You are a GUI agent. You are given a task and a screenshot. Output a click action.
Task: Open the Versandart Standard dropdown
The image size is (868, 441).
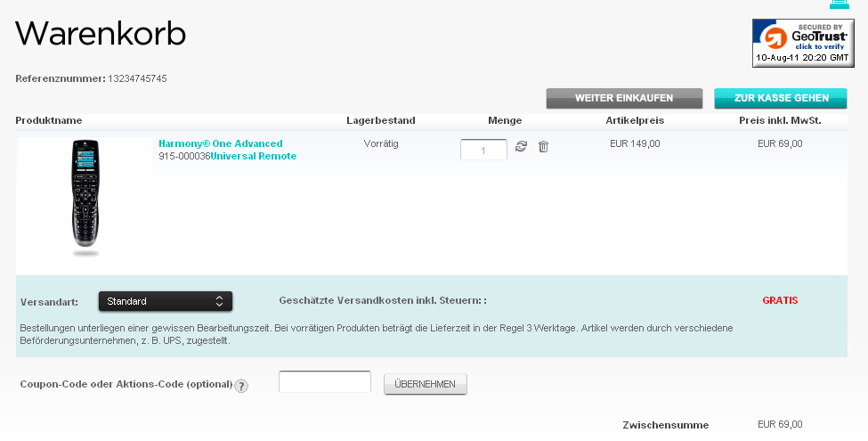[x=166, y=301]
